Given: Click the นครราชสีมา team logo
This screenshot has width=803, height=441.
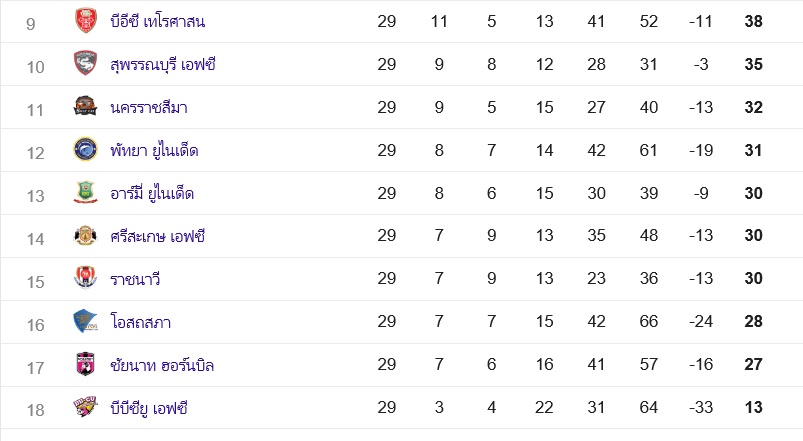Looking at the screenshot, I should (x=86, y=106).
